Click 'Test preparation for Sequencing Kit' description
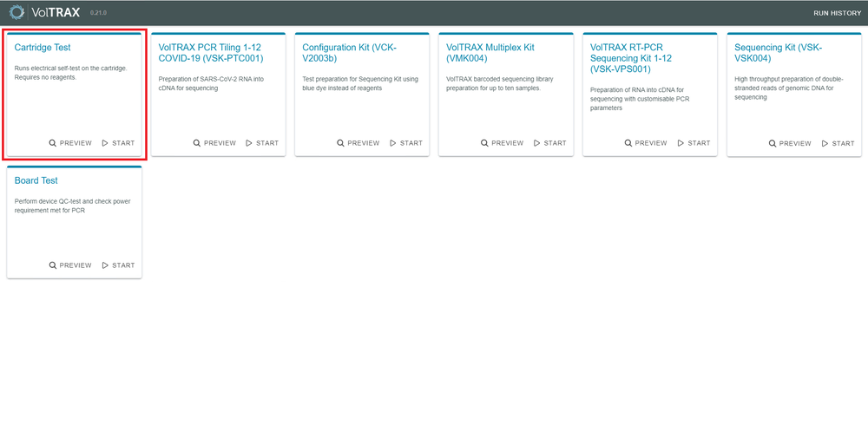Image resolution: width=868 pixels, height=444 pixels. 360,83
